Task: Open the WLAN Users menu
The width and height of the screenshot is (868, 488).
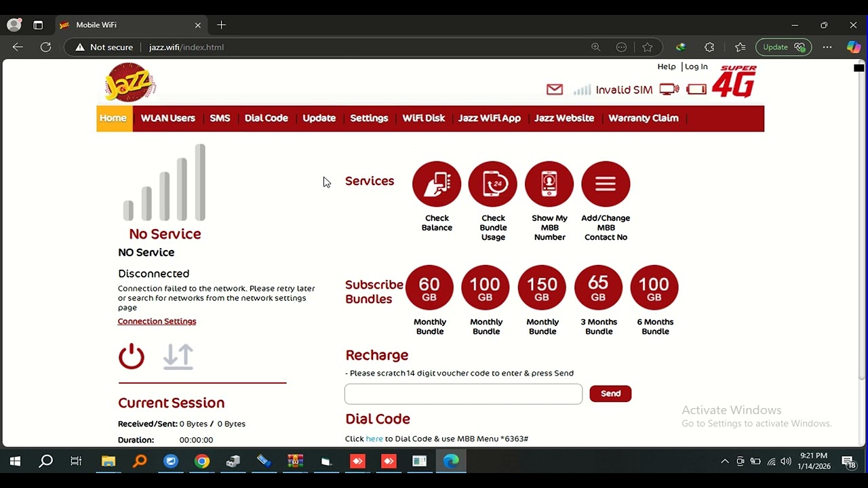Action: click(x=167, y=118)
